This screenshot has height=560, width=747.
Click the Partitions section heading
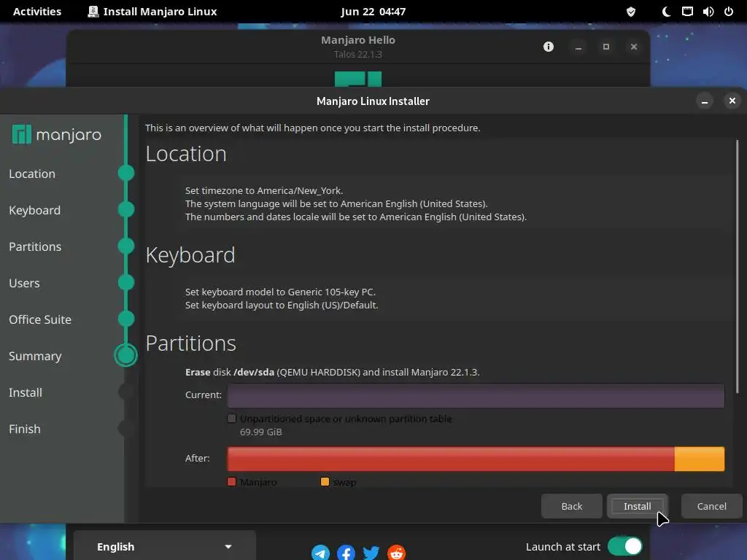[190, 343]
